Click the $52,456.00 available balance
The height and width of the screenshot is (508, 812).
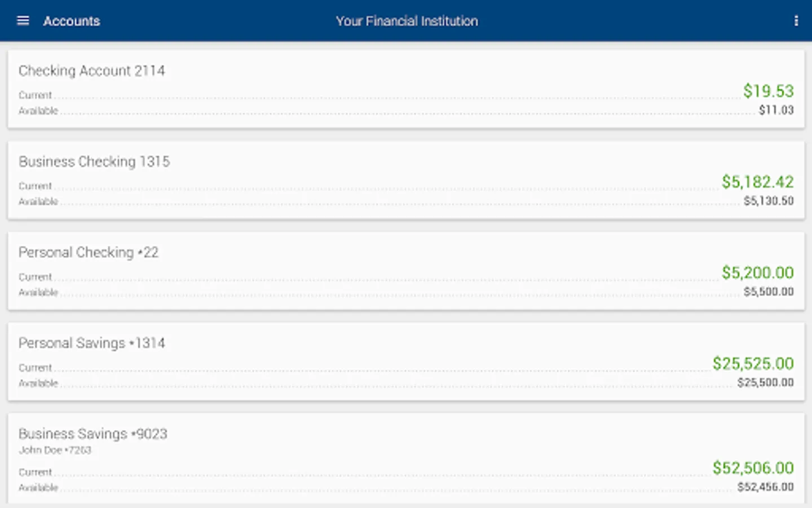point(765,487)
